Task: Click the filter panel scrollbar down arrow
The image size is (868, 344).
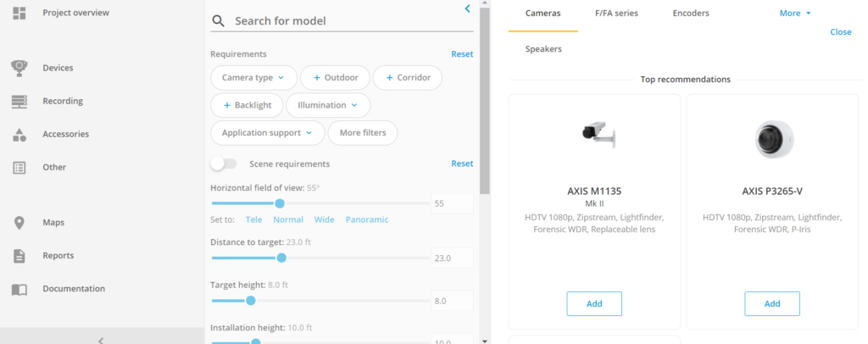Action: click(485, 341)
